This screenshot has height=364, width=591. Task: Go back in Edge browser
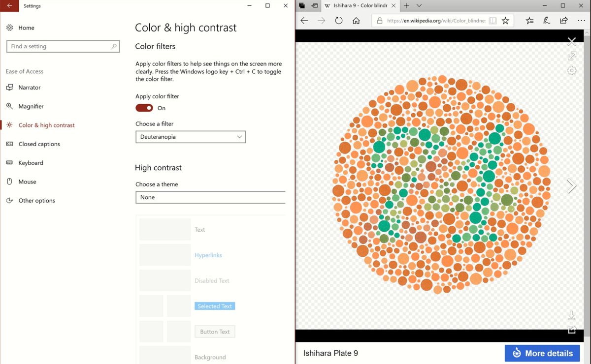coord(304,21)
